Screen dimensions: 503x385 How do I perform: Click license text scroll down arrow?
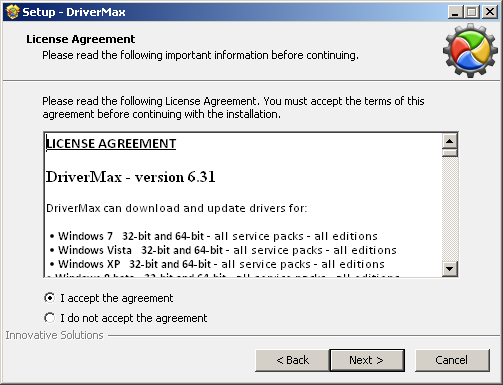tap(450, 269)
